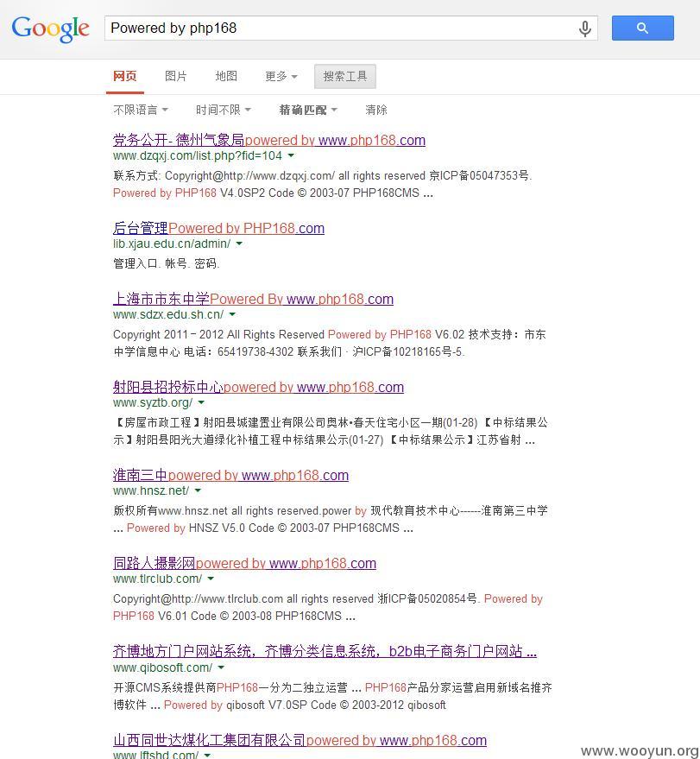The width and height of the screenshot is (700, 759).
Task: Click the microphone voice search icon
Action: (x=584, y=28)
